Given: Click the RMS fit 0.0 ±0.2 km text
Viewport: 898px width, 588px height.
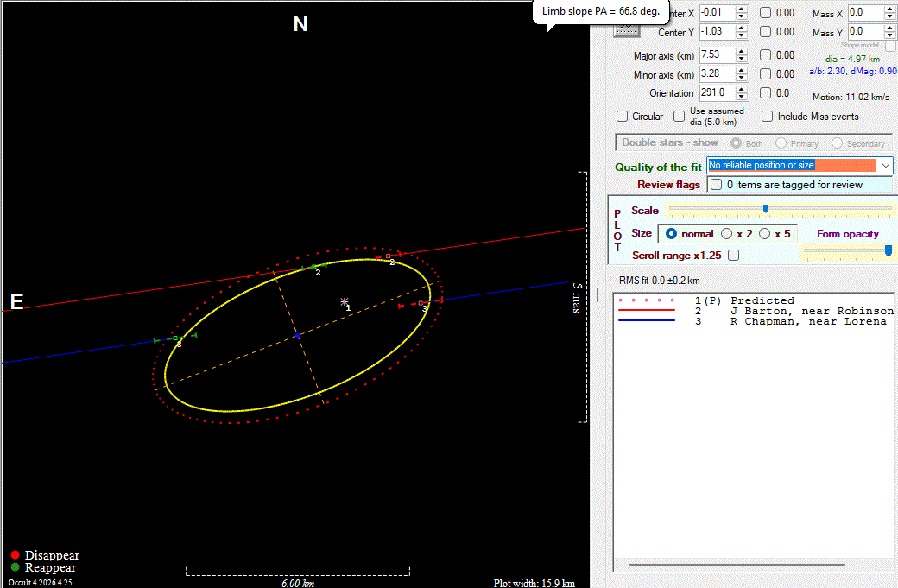Looking at the screenshot, I should 659,281.
